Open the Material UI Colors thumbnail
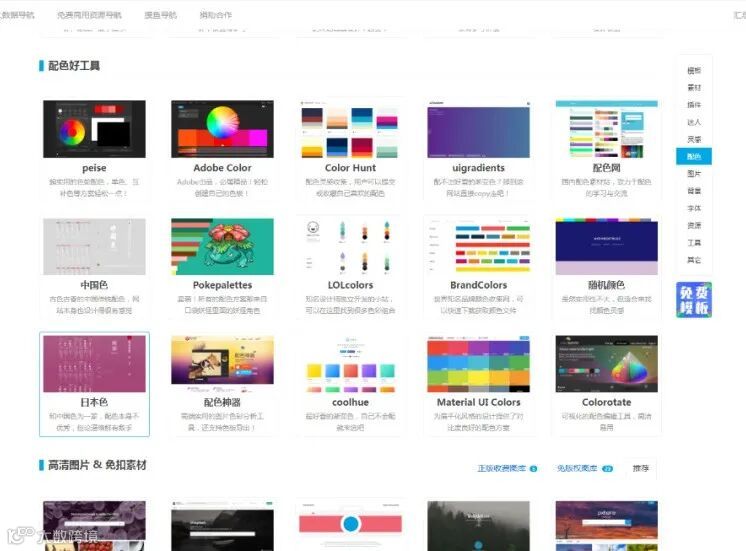Viewport: 746px width, 551px height. [478, 364]
